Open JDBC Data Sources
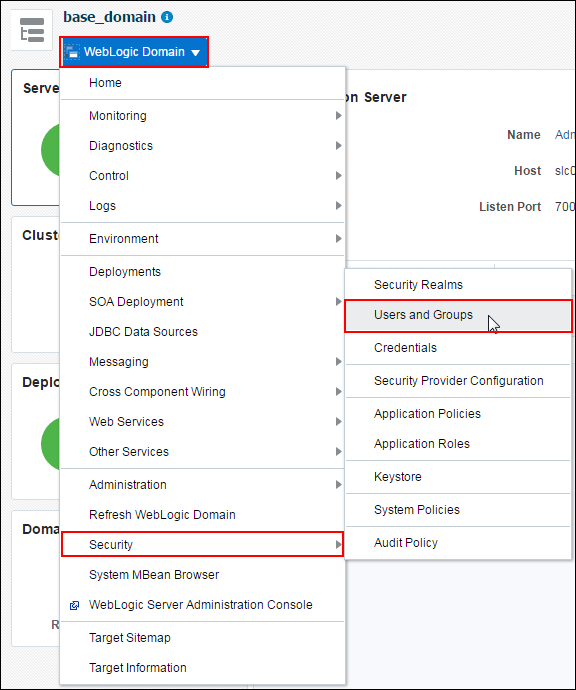Image resolution: width=576 pixels, height=690 pixels. 202,331
